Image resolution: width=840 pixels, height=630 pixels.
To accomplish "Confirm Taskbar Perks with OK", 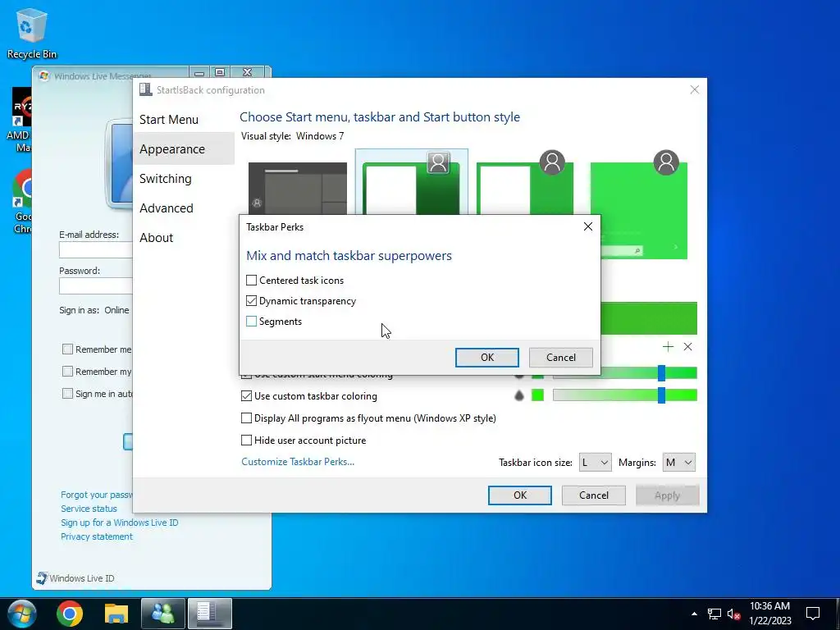I will 486,358.
